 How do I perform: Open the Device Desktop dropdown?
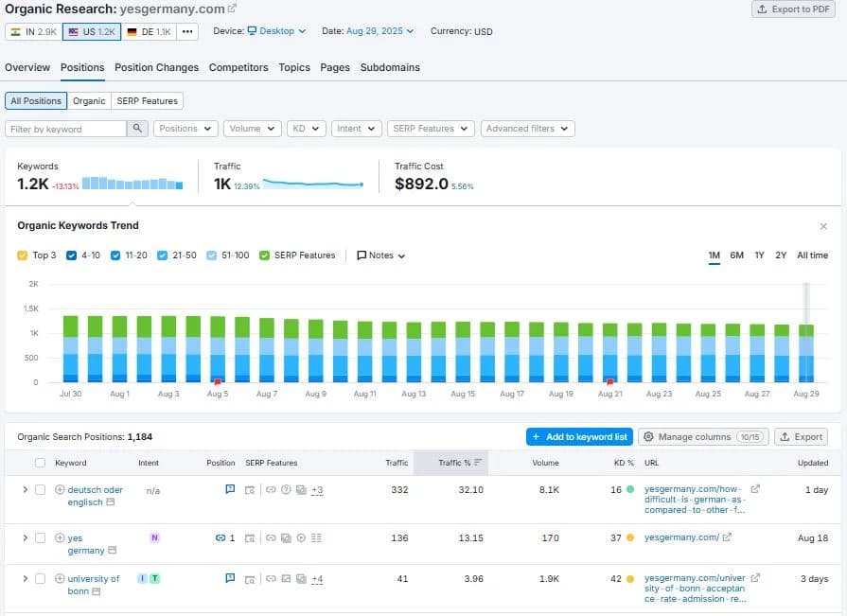point(276,31)
